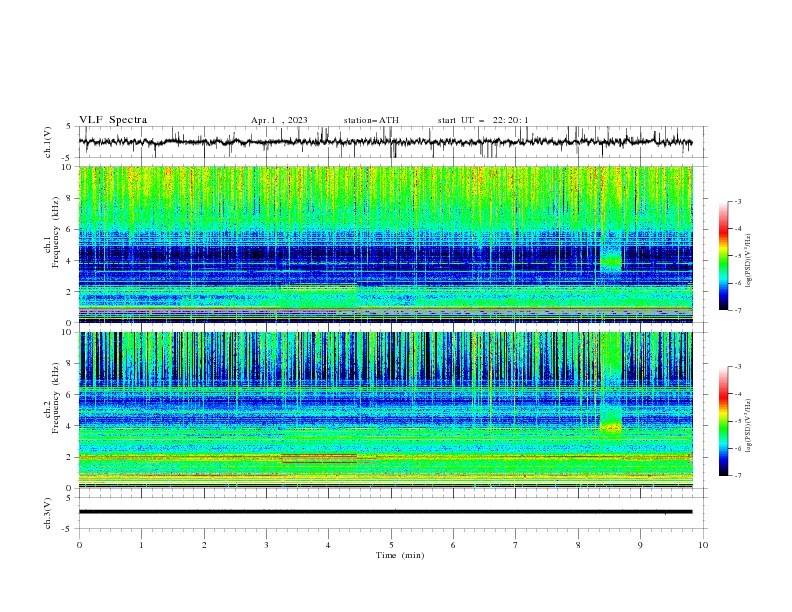This screenshot has width=792, height=612.
Task: Click the "-5" tick on ch.3(V) axis
Action: coord(68,529)
